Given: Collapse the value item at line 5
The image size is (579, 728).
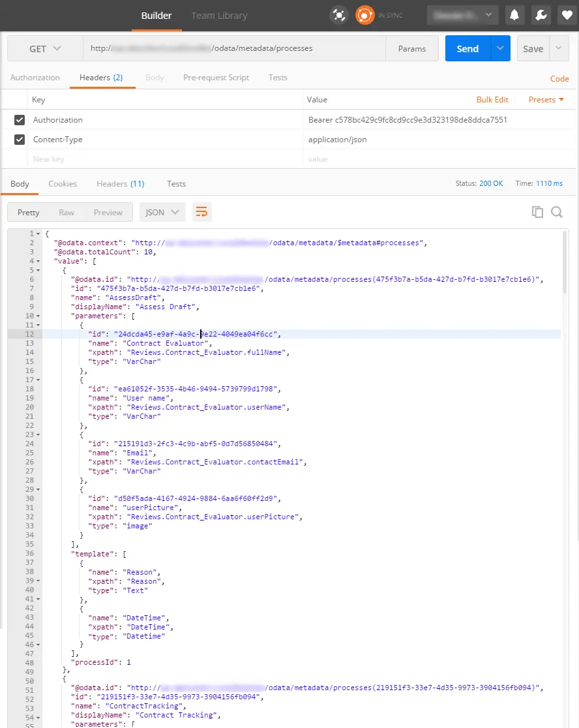Looking at the screenshot, I should [x=38, y=270].
